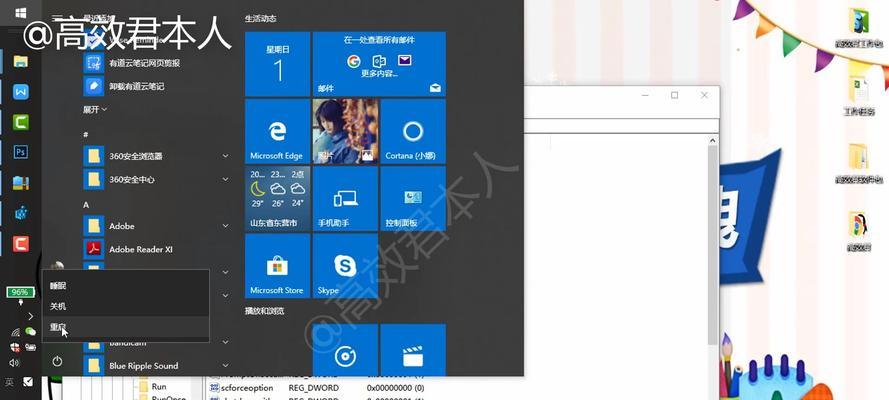Select the scforceoption registry value

245,388
